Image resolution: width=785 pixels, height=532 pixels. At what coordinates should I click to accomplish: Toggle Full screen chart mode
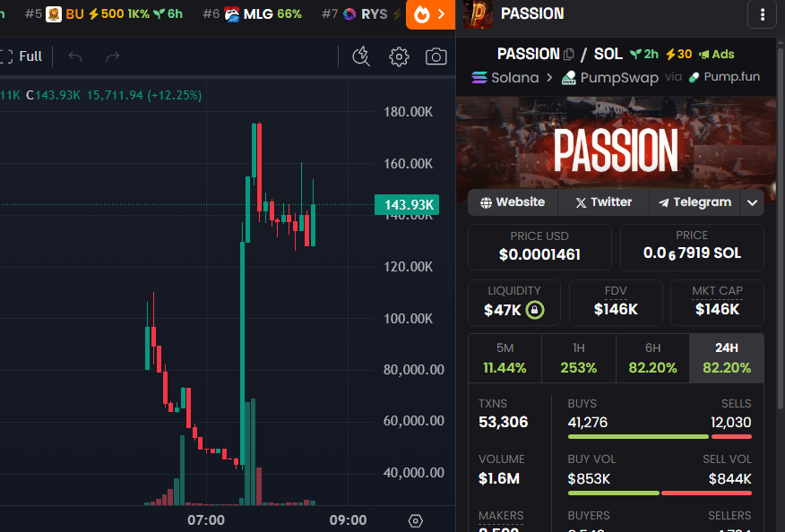coord(21,56)
